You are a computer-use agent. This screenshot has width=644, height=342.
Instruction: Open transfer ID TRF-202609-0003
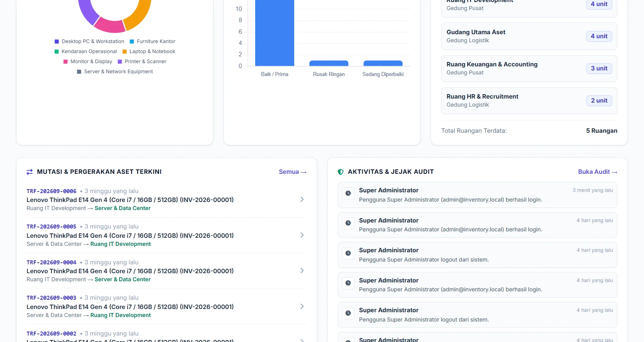[x=52, y=298]
